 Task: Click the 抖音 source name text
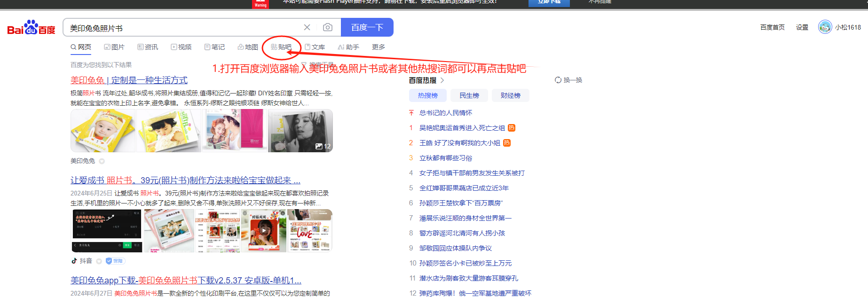[86, 261]
